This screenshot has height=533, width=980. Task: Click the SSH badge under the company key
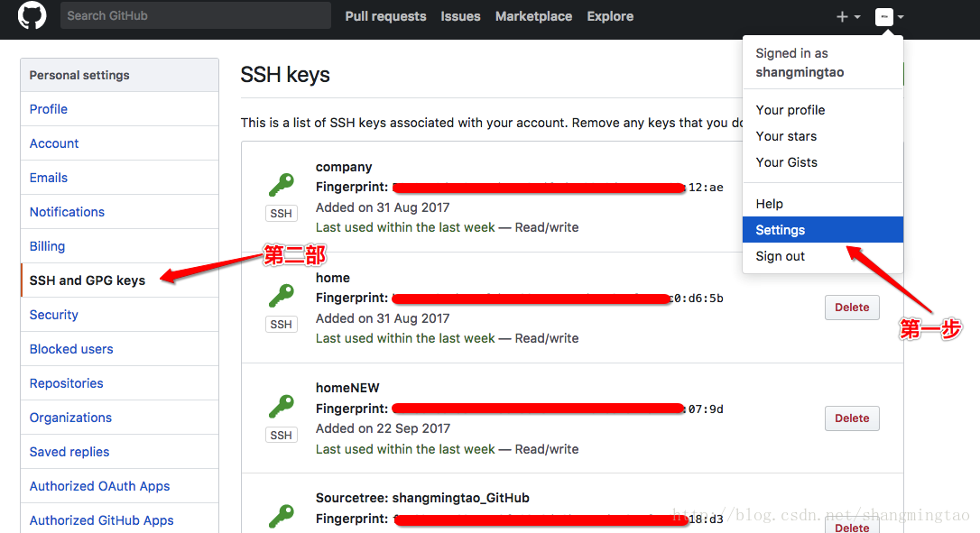(282, 214)
